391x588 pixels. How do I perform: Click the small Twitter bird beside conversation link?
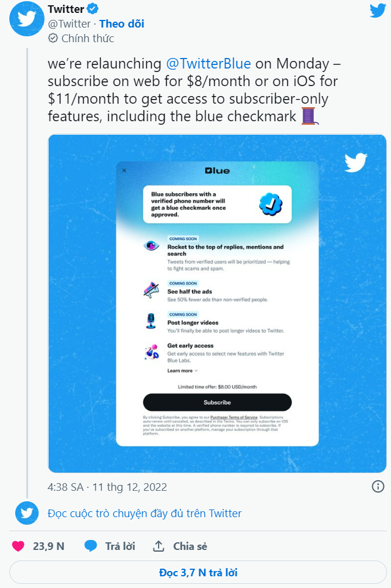pyautogui.click(x=26, y=512)
